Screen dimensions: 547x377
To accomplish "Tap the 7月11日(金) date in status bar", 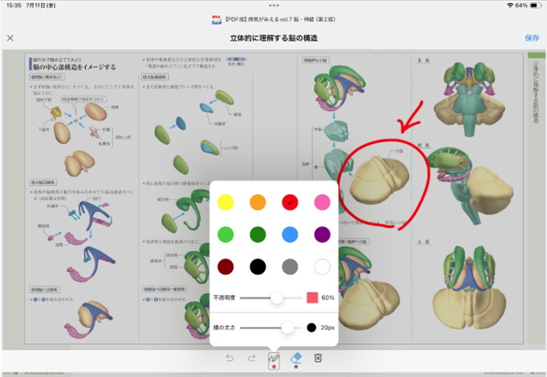I will pyautogui.click(x=41, y=5).
